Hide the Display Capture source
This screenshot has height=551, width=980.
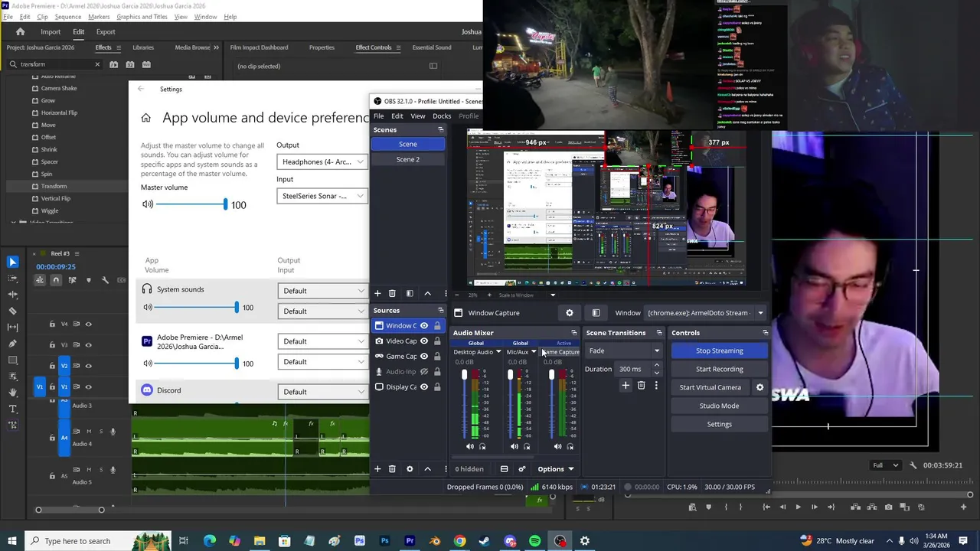tap(424, 387)
